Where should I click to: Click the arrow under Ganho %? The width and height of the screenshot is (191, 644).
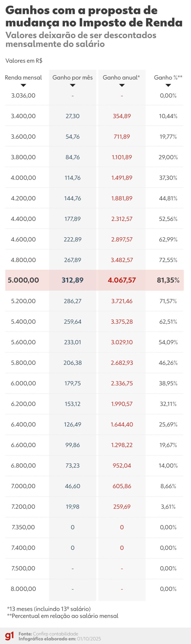click(x=168, y=85)
